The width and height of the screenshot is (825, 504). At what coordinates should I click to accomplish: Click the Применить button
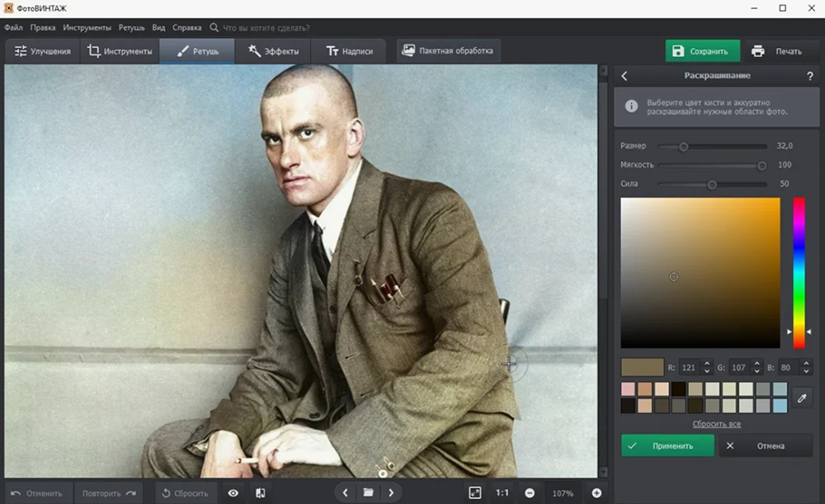click(667, 445)
